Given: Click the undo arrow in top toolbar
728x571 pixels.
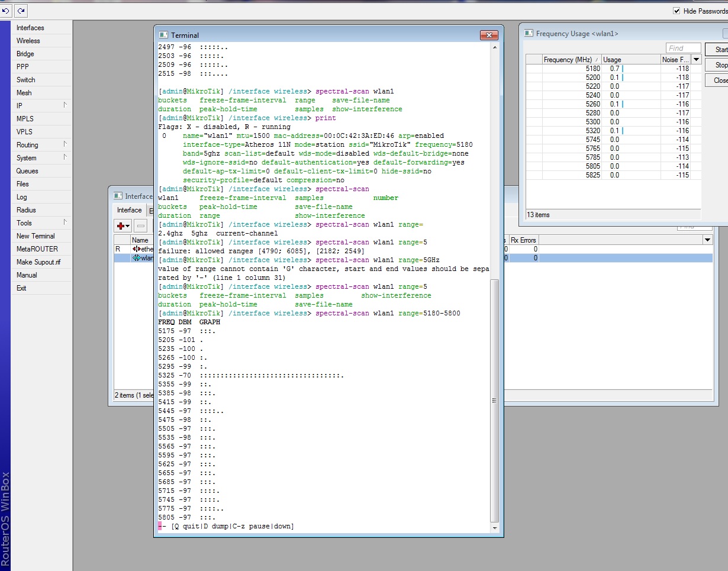Looking at the screenshot, I should click(6, 11).
